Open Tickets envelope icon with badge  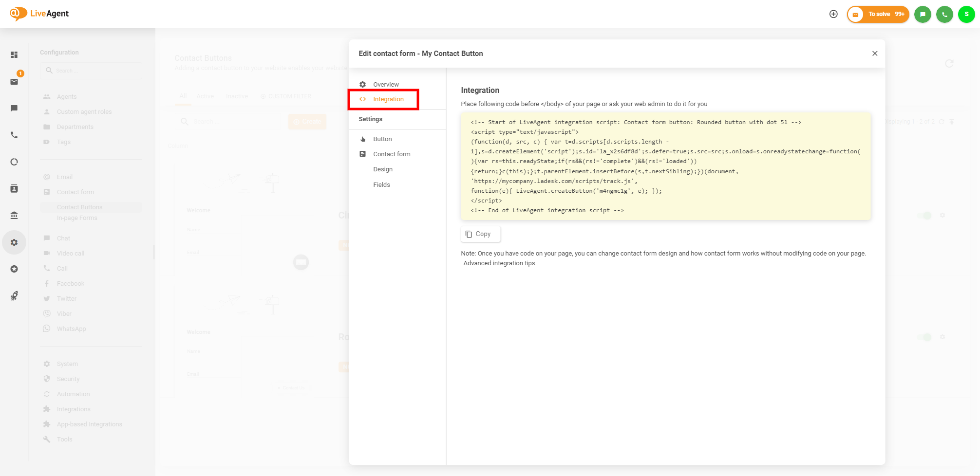(14, 82)
